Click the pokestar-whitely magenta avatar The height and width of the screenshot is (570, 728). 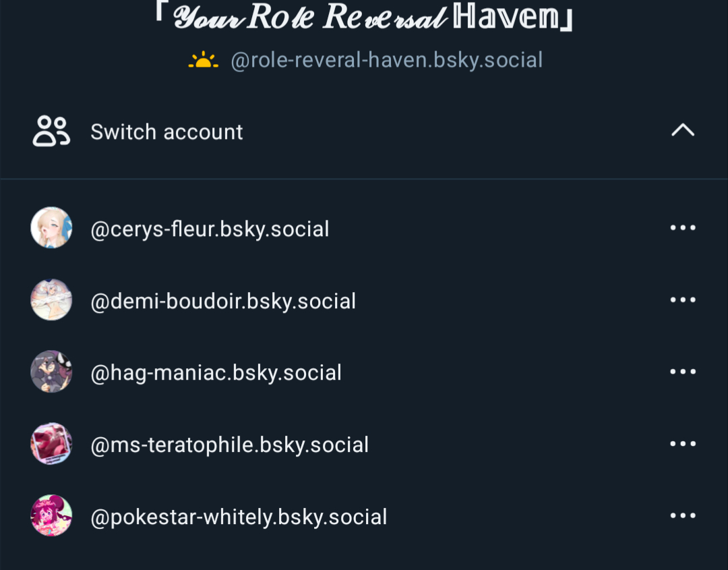point(51,515)
